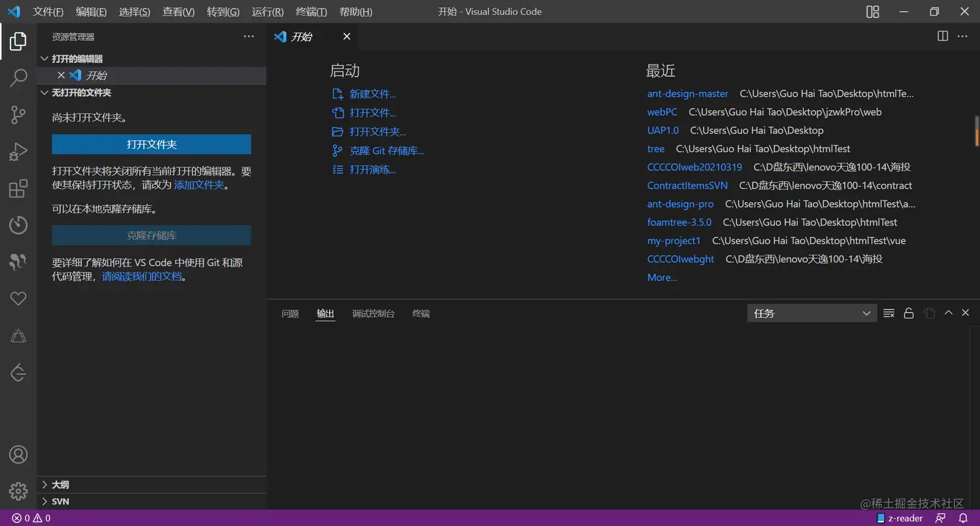Switch to the 调试控制台 panel tab
This screenshot has height=526, width=980.
click(373, 313)
